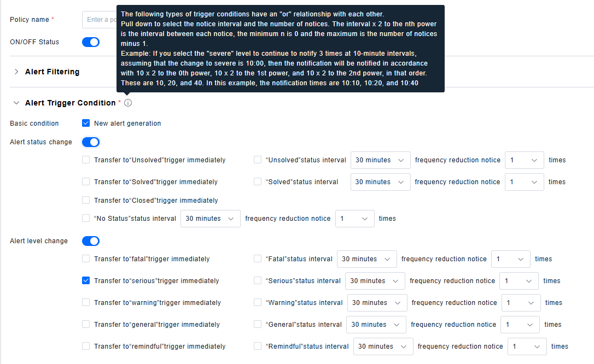Expand the Alert Filtering section
This screenshot has height=364, width=594.
click(x=16, y=72)
